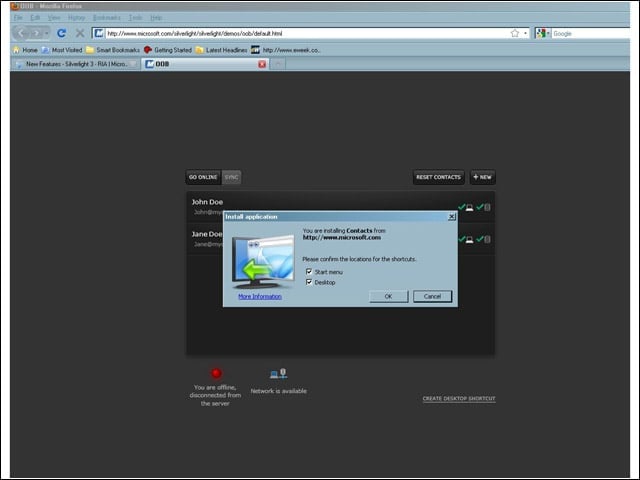The width and height of the screenshot is (640, 480).
Task: Click into the URL address field
Action: [x=306, y=33]
